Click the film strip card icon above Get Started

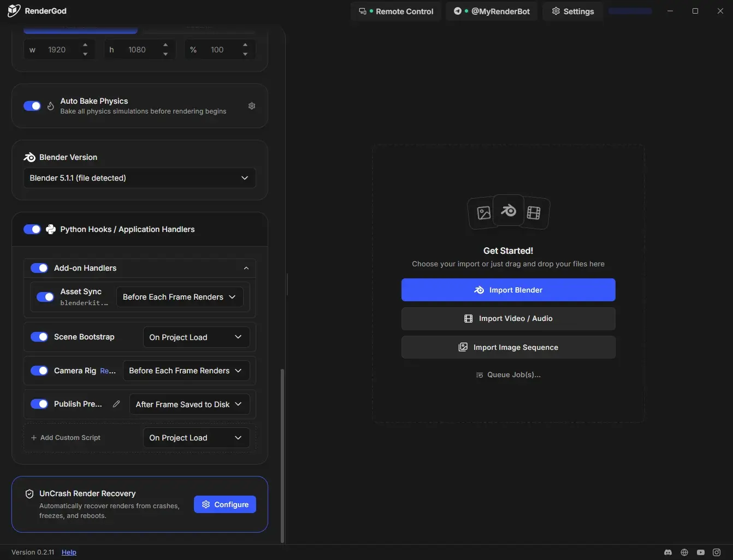point(534,213)
